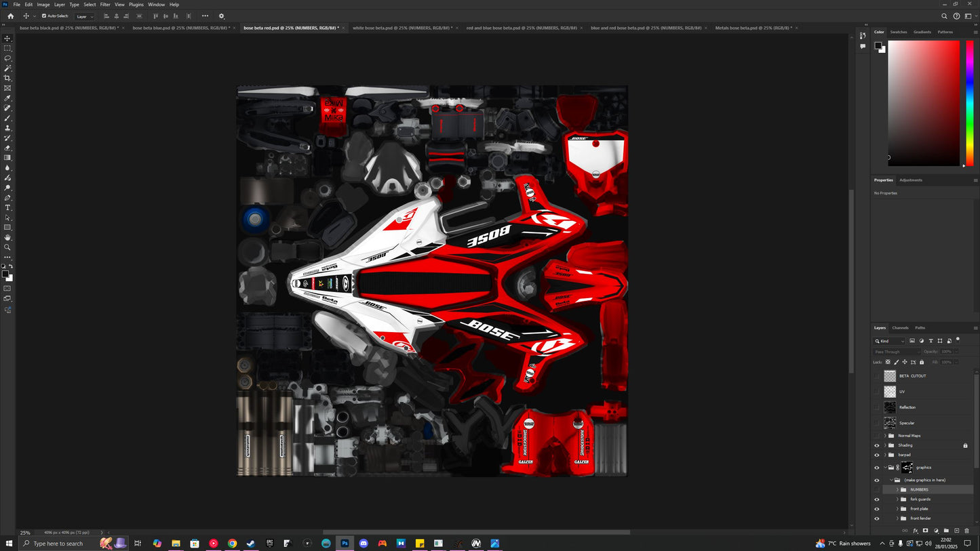Expand the Normal Maps group

tap(885, 436)
